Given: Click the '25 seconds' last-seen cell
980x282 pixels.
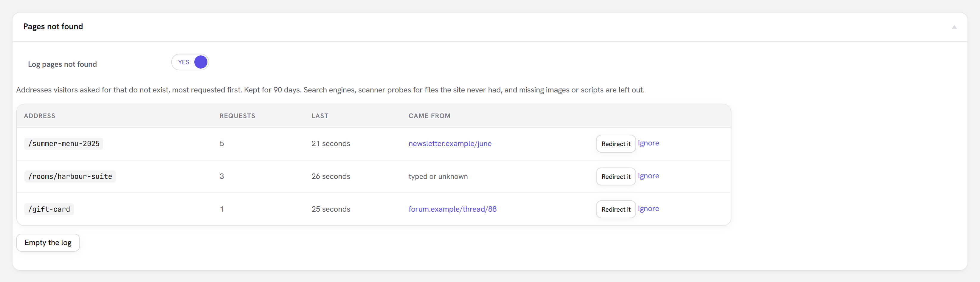Looking at the screenshot, I should [331, 209].
